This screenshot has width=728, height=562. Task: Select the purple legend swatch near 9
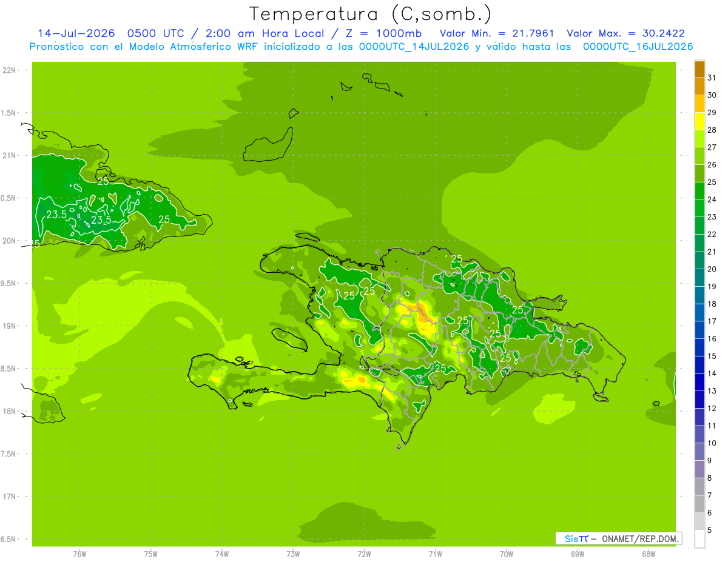click(699, 469)
